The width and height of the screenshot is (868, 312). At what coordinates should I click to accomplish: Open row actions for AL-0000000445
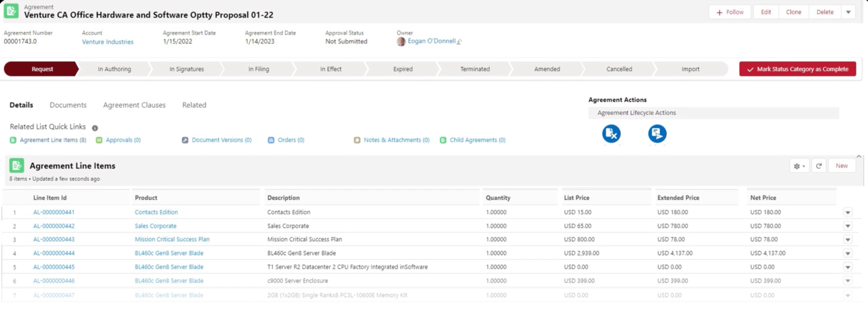pyautogui.click(x=848, y=267)
